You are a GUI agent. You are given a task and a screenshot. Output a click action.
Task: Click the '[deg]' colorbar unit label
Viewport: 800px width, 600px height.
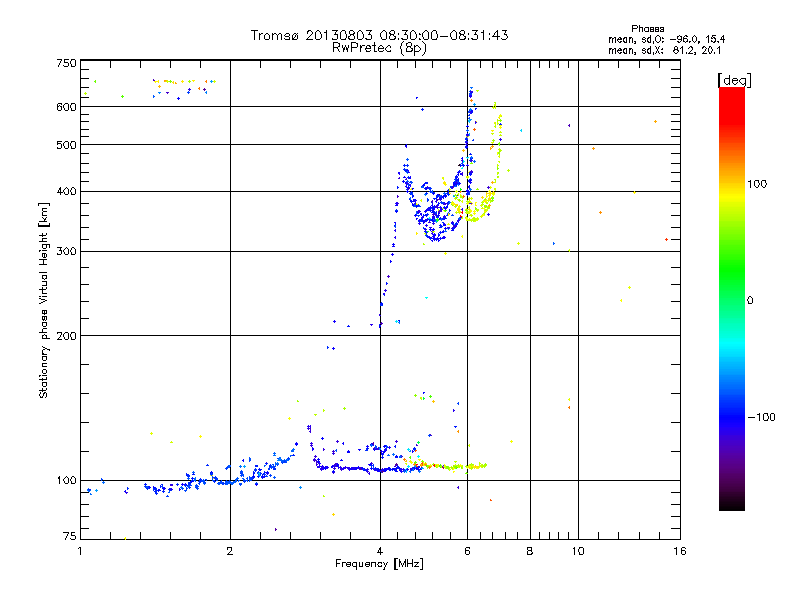[734, 80]
